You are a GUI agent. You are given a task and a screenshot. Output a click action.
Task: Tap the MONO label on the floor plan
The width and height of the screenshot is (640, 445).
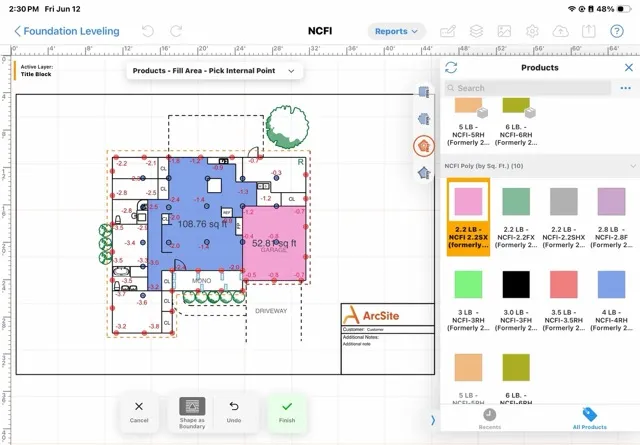point(201,281)
